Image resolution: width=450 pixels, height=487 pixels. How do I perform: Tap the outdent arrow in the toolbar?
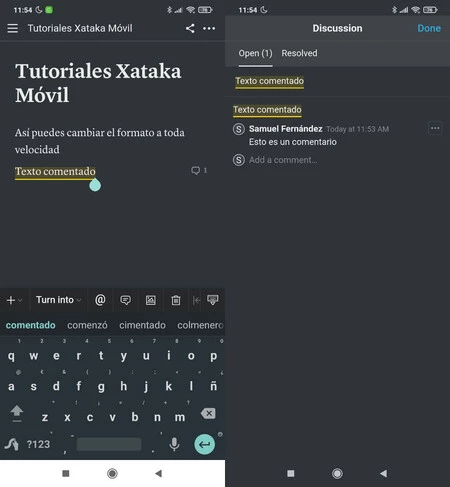(x=197, y=300)
